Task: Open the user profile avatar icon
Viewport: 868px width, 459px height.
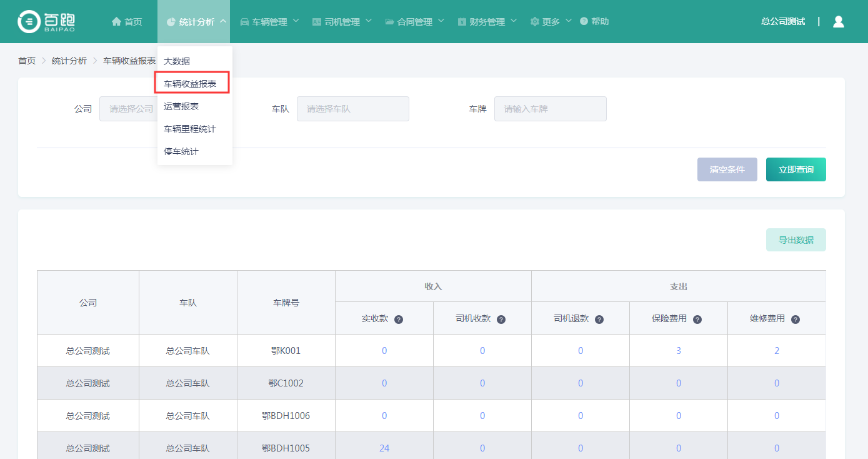Action: (839, 22)
